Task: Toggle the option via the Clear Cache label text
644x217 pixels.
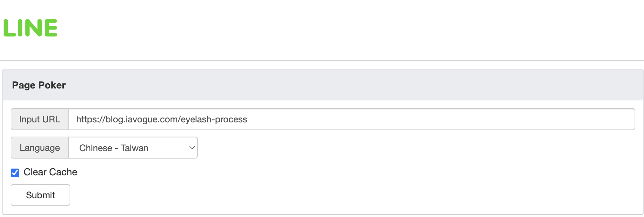Action: (x=50, y=172)
